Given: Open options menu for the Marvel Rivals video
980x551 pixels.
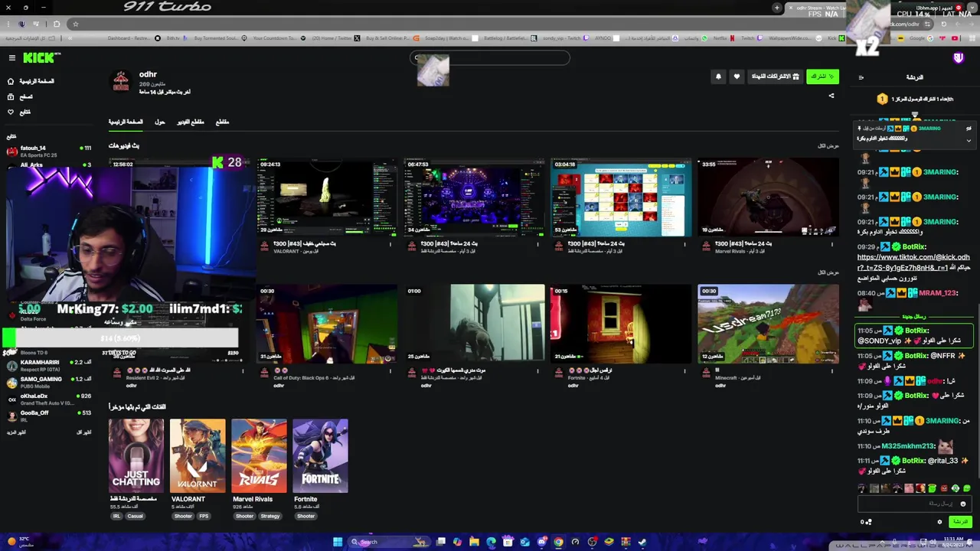Looking at the screenshot, I should pyautogui.click(x=831, y=245).
